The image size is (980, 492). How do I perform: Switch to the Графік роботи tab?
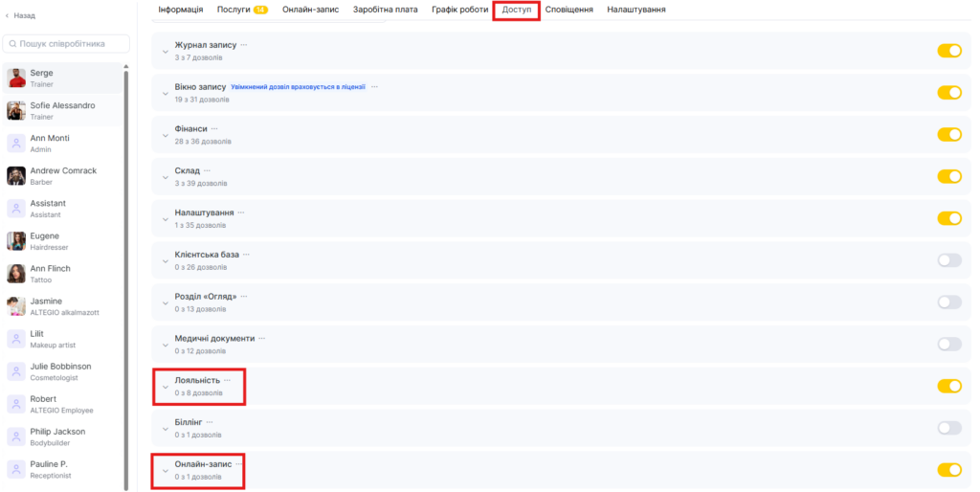(x=458, y=10)
